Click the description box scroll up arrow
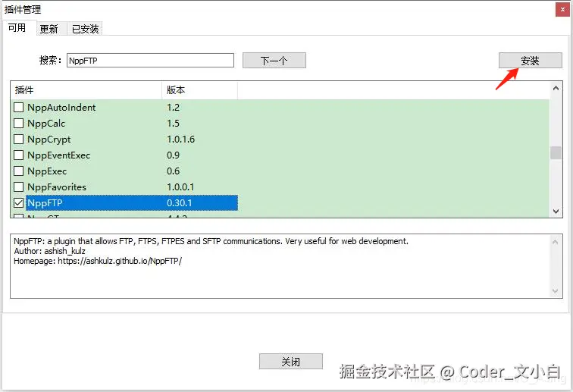Screen dimensions: 573x392 coord(555,242)
